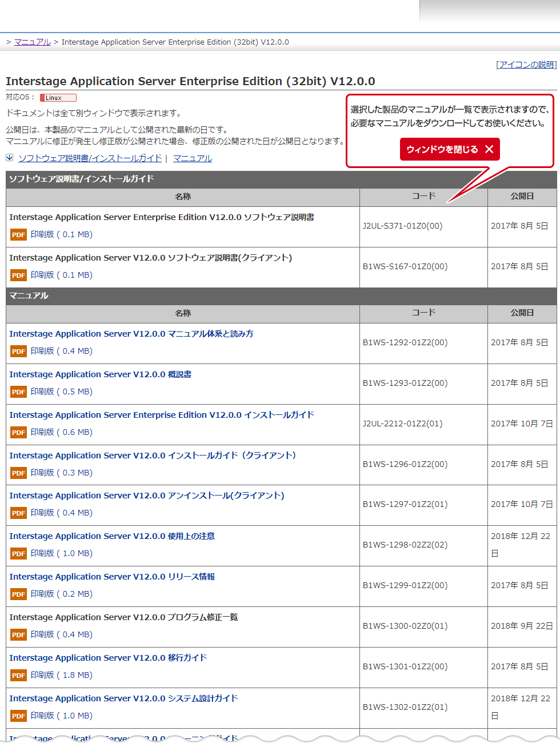Download 印刷版 (0.5 MB) for 概説書
Viewport: 560px width, 743px height.
tap(62, 392)
